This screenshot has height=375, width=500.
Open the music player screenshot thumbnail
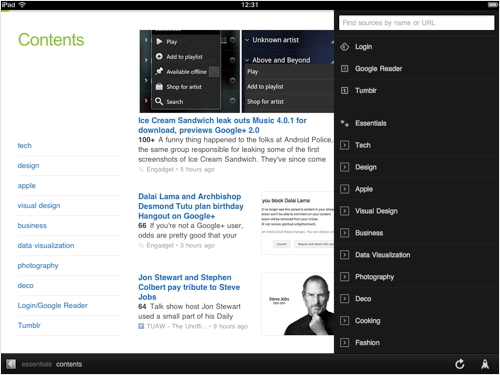point(190,71)
